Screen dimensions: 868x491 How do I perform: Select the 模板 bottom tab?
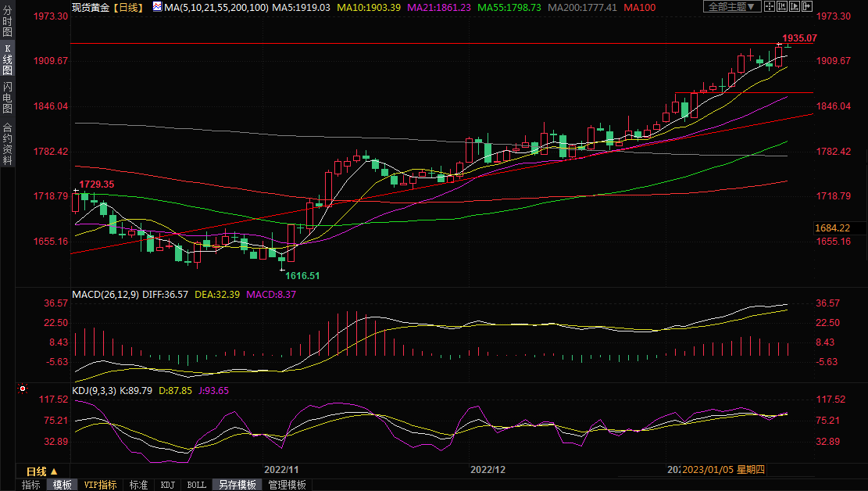(63, 485)
